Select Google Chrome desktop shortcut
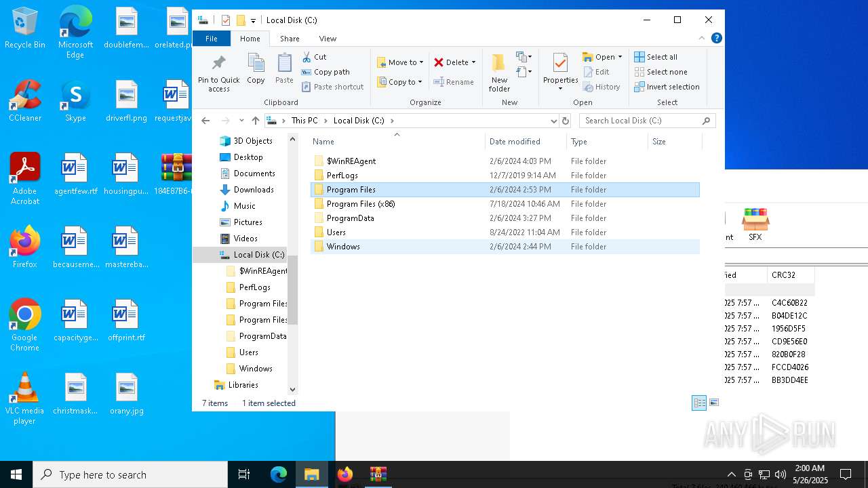 [x=24, y=325]
